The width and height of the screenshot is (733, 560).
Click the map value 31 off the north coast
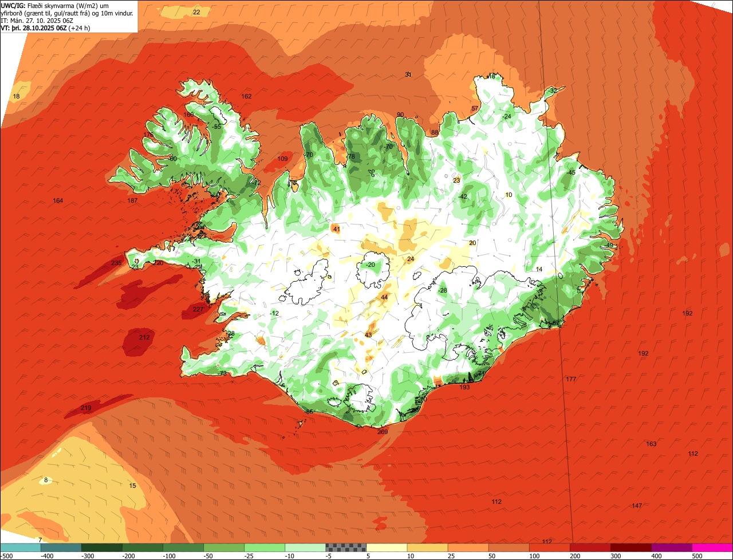click(x=408, y=74)
